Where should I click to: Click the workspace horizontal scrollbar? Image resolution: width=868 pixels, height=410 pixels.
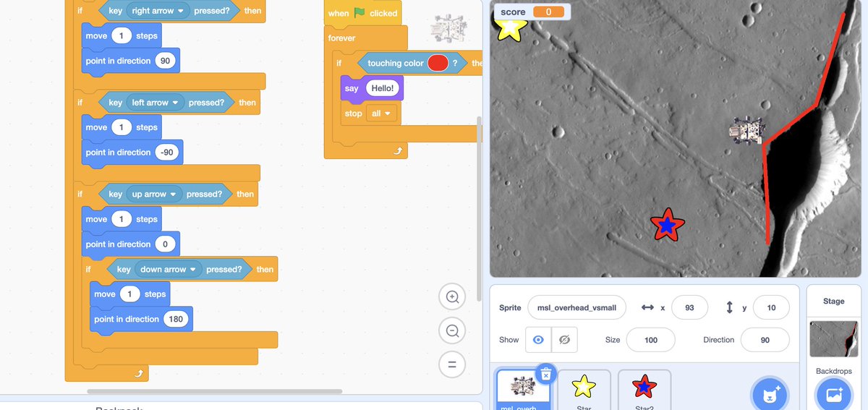click(x=215, y=392)
